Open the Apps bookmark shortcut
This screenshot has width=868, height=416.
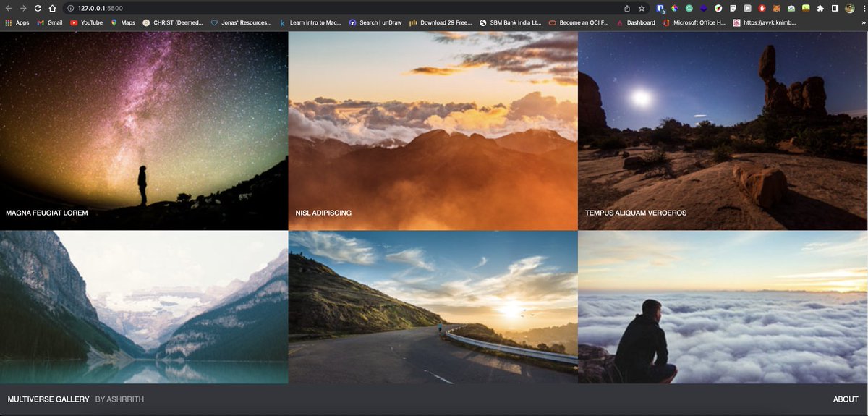[x=17, y=22]
